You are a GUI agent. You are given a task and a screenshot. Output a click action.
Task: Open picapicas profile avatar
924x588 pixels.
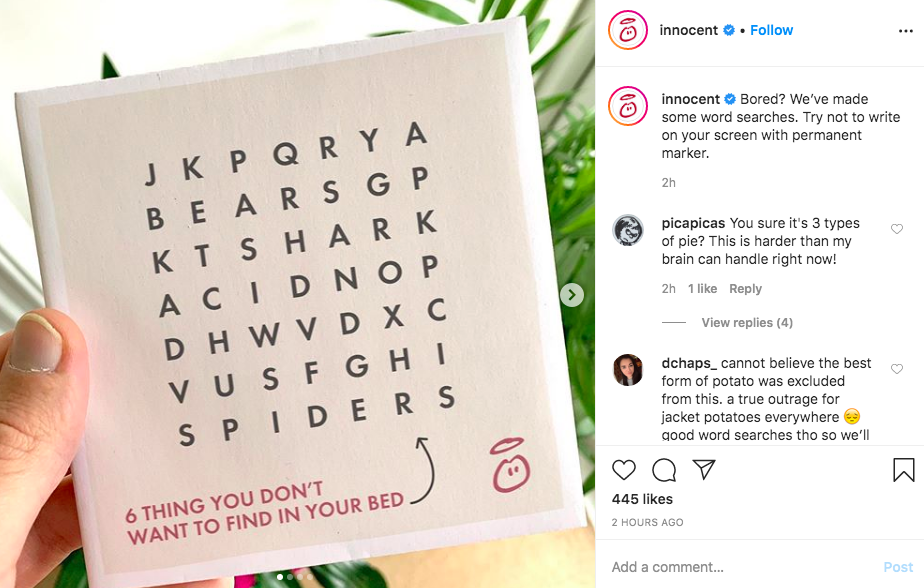point(628,230)
